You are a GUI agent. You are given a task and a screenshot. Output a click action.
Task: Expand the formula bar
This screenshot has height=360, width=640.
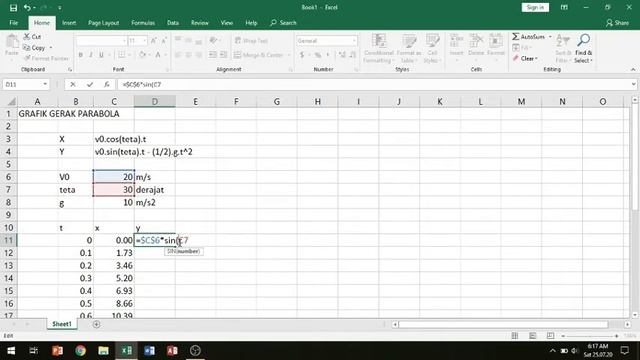point(633,84)
